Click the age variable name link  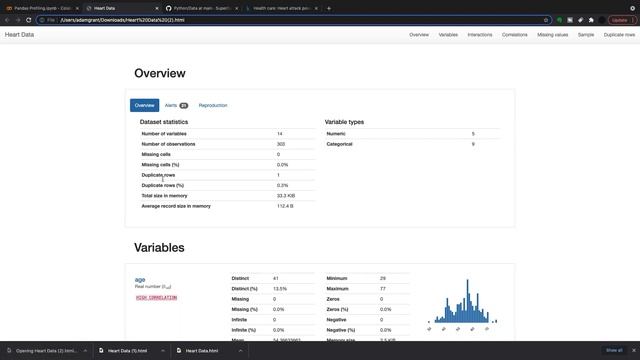(140, 280)
